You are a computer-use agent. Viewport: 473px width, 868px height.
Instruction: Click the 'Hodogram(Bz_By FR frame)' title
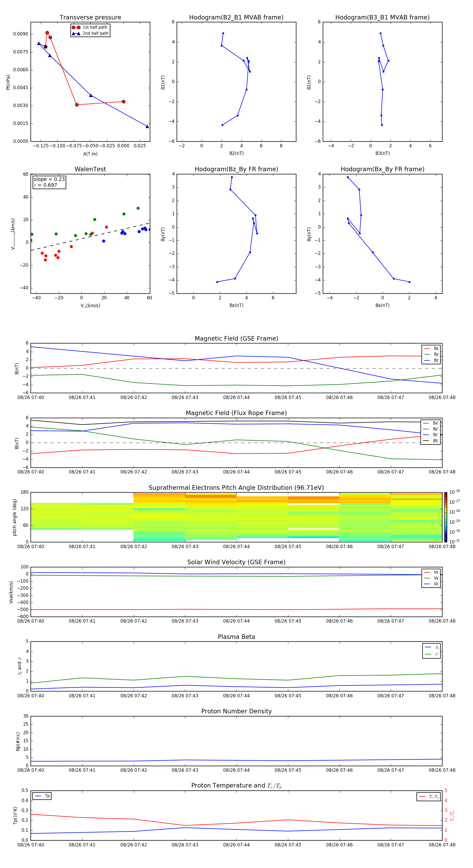[236, 169]
